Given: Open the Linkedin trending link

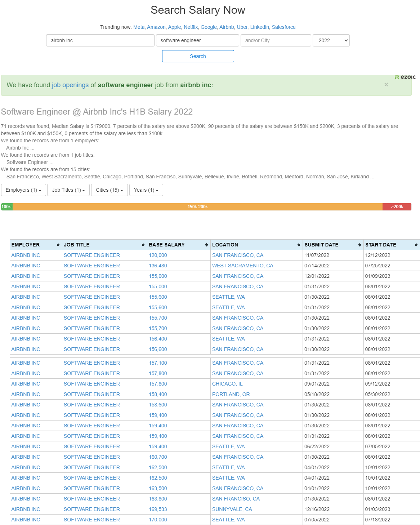Looking at the screenshot, I should point(259,27).
